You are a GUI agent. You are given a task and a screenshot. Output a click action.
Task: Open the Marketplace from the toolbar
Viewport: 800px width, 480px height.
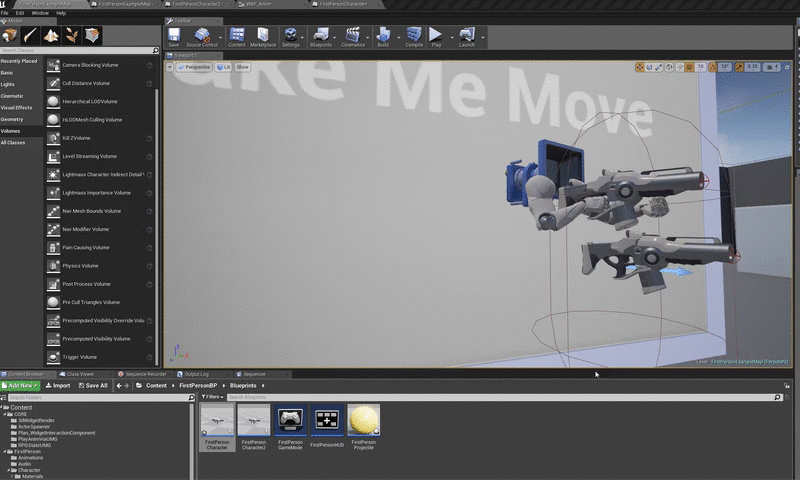click(x=263, y=37)
